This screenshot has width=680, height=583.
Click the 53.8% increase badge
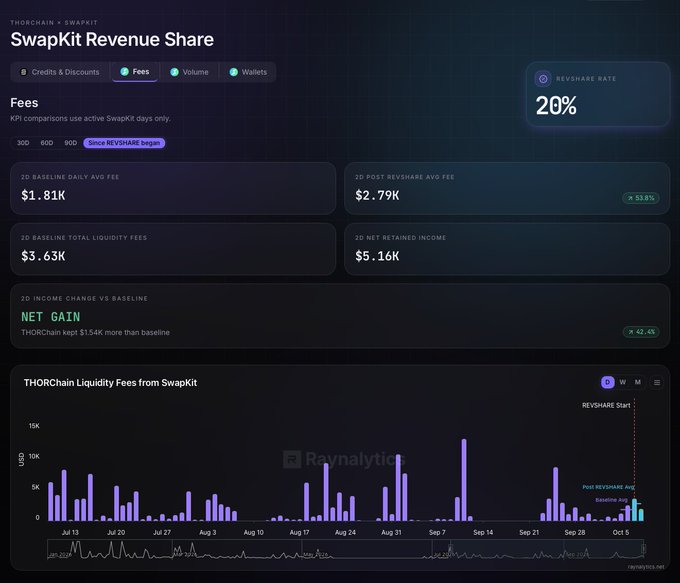[x=641, y=198]
